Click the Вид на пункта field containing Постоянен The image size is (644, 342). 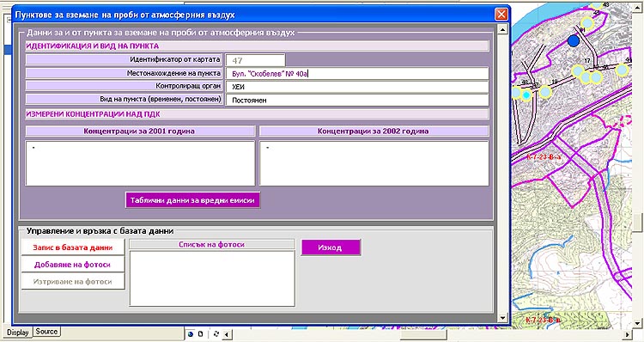click(x=357, y=100)
